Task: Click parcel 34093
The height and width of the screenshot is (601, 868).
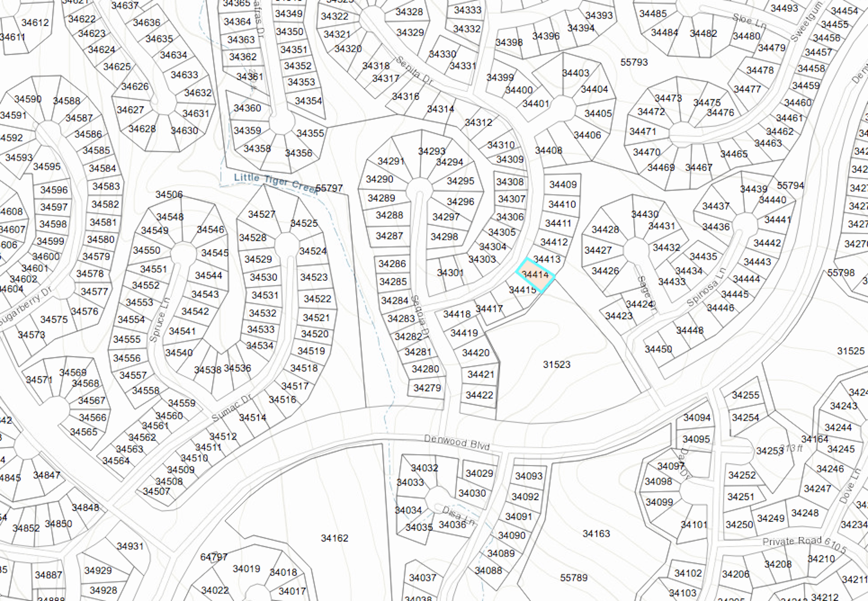Action: [x=529, y=475]
